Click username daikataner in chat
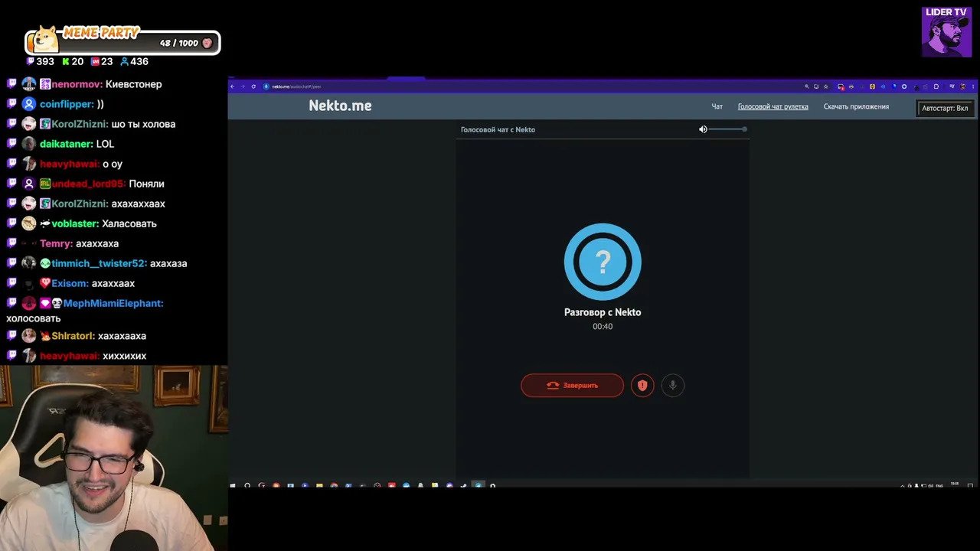980x551 pixels. pos(67,144)
